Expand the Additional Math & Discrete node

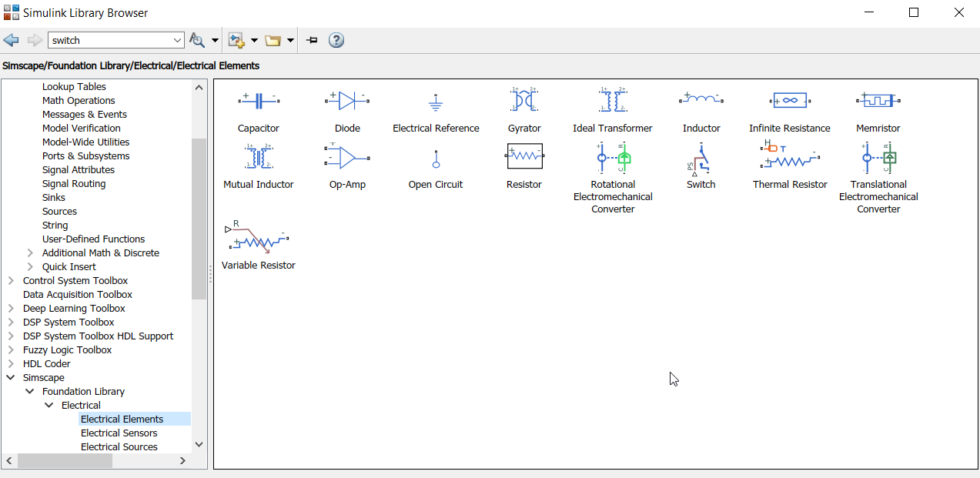pyautogui.click(x=30, y=252)
